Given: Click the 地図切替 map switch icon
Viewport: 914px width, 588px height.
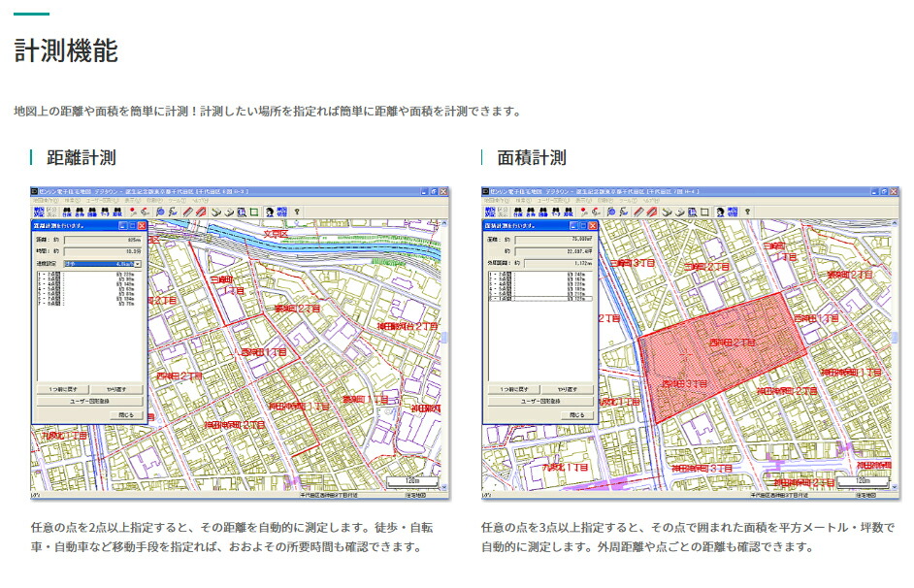Looking at the screenshot, I should pyautogui.click(x=282, y=211).
